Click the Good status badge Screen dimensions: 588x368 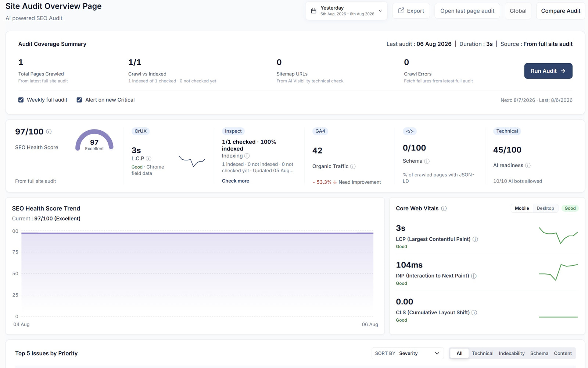pos(570,208)
